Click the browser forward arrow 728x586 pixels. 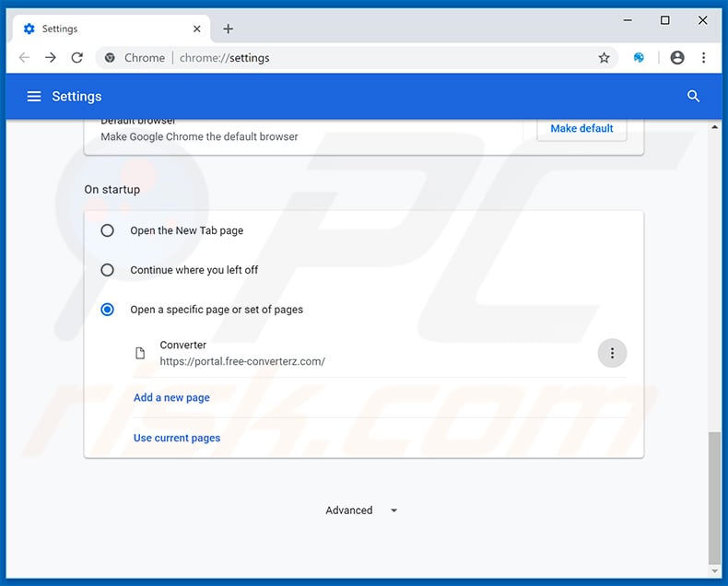51,57
